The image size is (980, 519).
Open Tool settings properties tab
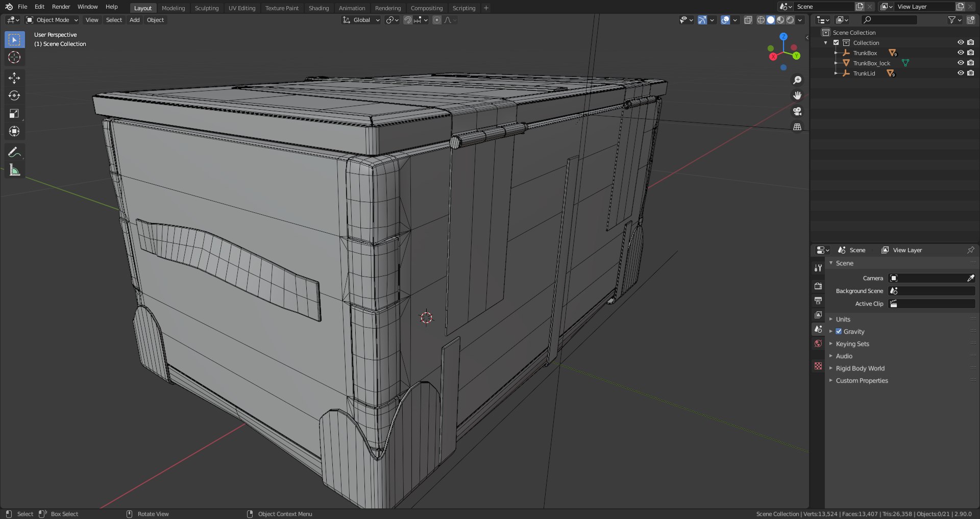tap(818, 268)
